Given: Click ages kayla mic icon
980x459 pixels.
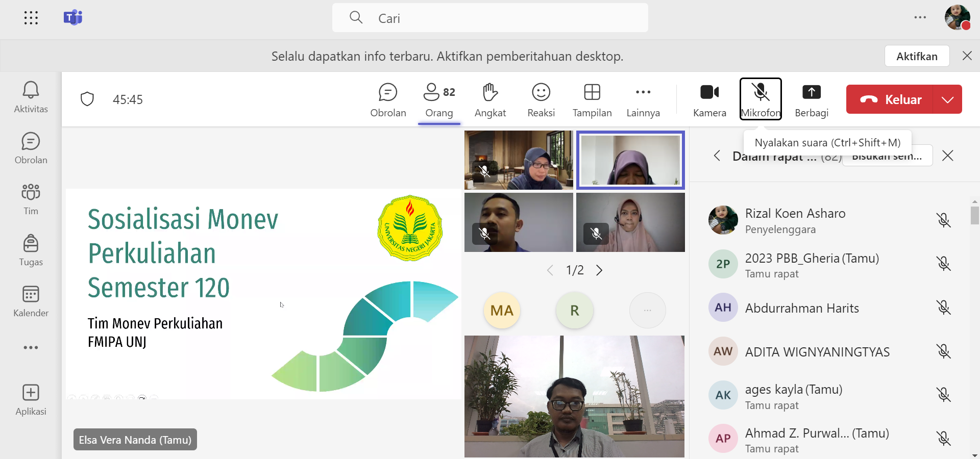Looking at the screenshot, I should pos(943,395).
